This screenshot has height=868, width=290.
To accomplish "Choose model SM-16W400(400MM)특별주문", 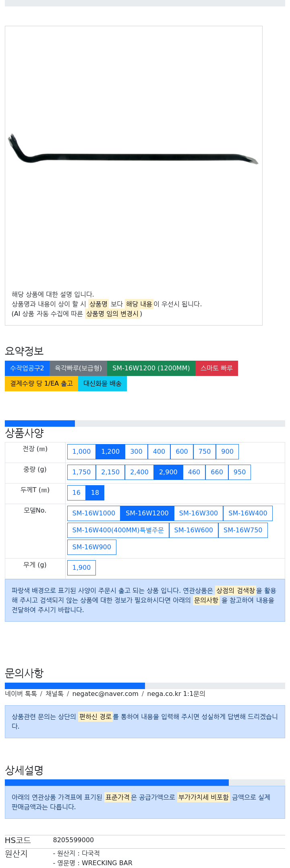I will [118, 530].
